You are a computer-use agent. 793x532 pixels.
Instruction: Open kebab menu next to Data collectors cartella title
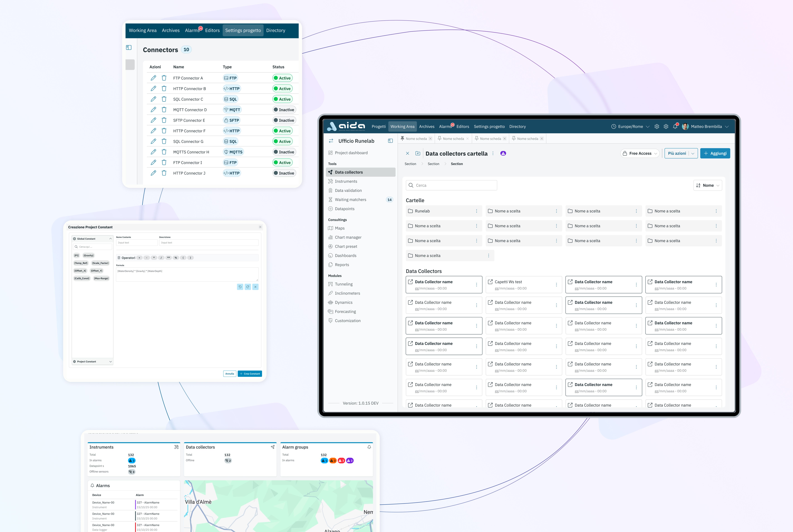click(x=493, y=153)
